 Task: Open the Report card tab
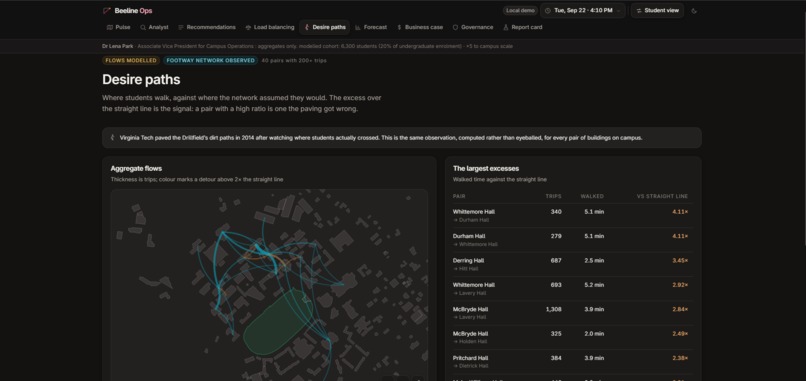click(523, 27)
